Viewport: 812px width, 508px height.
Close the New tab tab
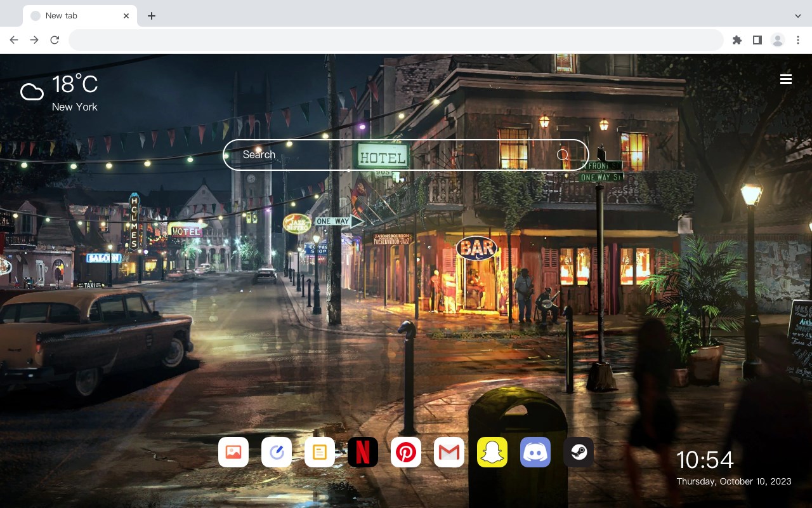[127, 16]
